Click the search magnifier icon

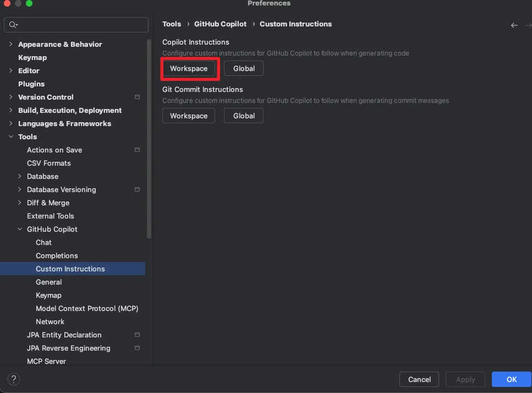(x=13, y=25)
